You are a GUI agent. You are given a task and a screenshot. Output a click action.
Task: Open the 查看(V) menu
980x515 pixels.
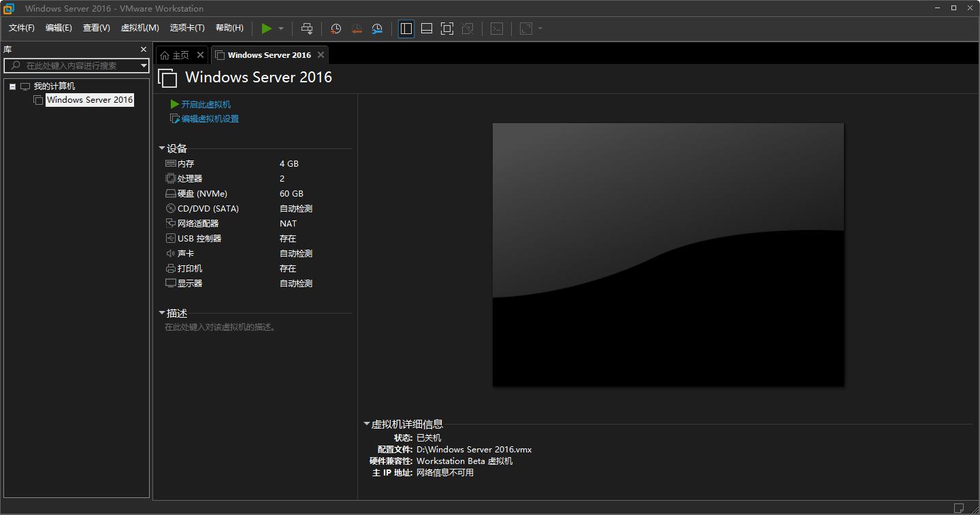[x=97, y=28]
